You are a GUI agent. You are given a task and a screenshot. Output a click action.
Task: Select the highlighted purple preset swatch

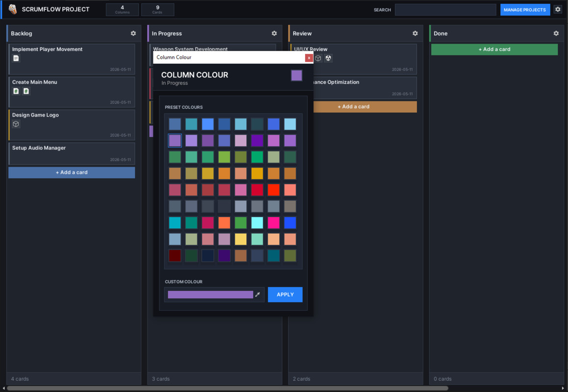[x=175, y=141]
